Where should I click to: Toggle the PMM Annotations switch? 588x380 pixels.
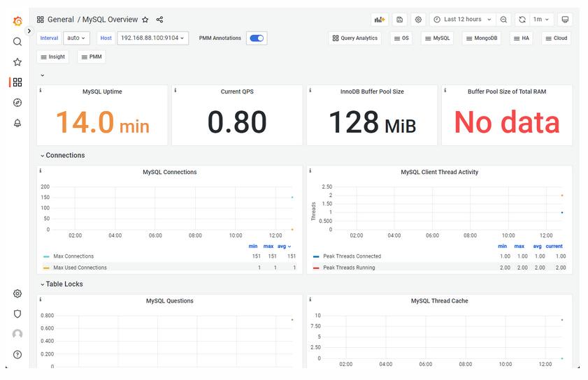pyautogui.click(x=257, y=38)
